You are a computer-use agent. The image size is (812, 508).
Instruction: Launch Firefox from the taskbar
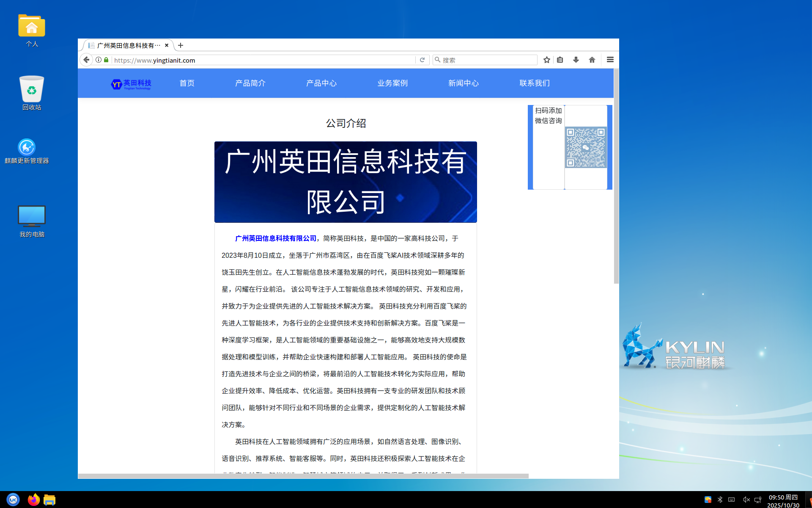pyautogui.click(x=33, y=500)
